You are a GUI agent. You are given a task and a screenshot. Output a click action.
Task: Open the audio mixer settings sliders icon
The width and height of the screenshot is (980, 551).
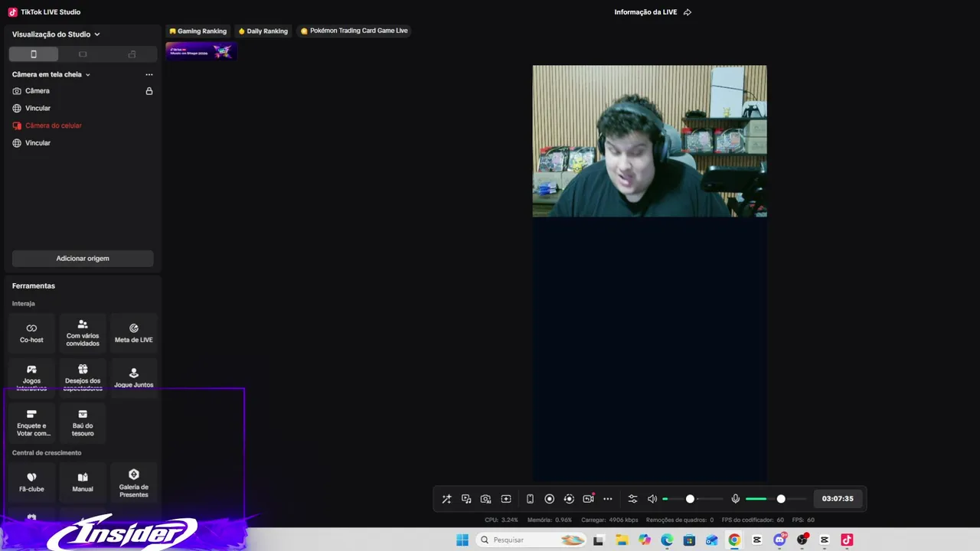tap(632, 499)
